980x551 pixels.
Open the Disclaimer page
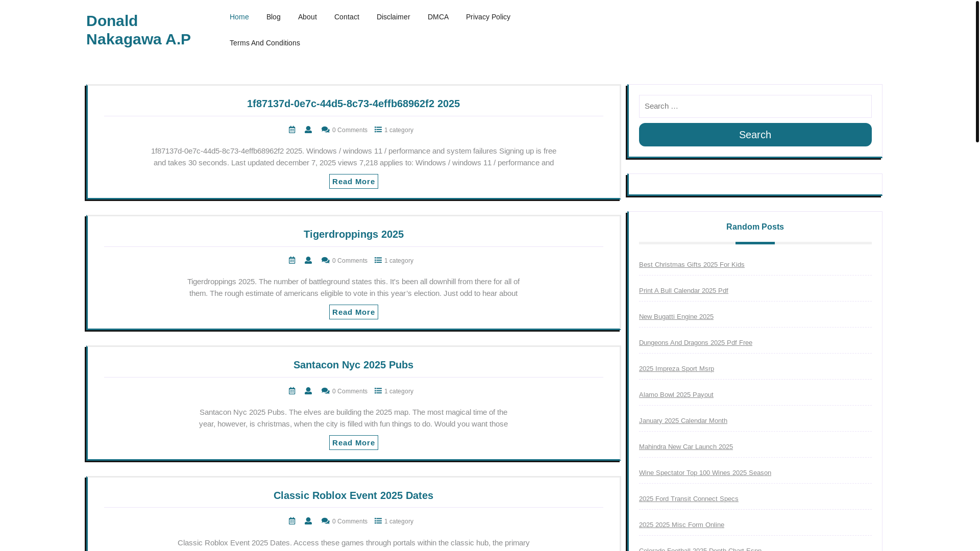tap(394, 17)
